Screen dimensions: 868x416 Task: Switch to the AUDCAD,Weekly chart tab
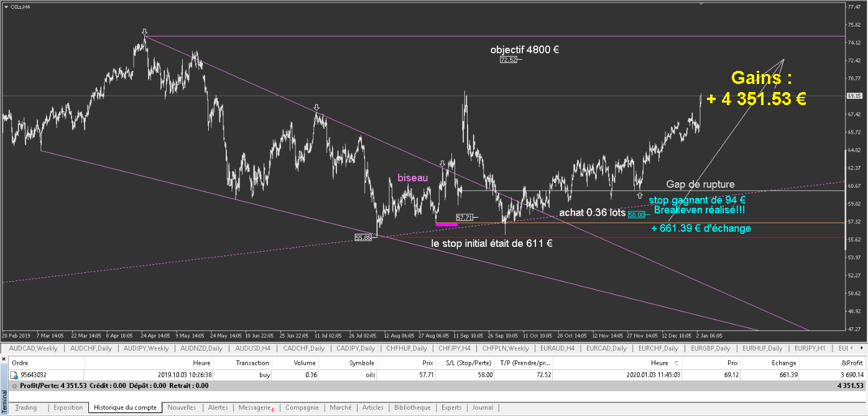click(x=32, y=348)
